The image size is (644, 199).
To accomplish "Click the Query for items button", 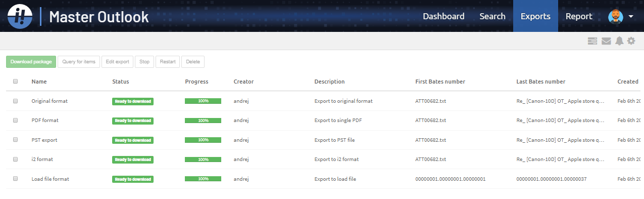I will click(x=79, y=62).
